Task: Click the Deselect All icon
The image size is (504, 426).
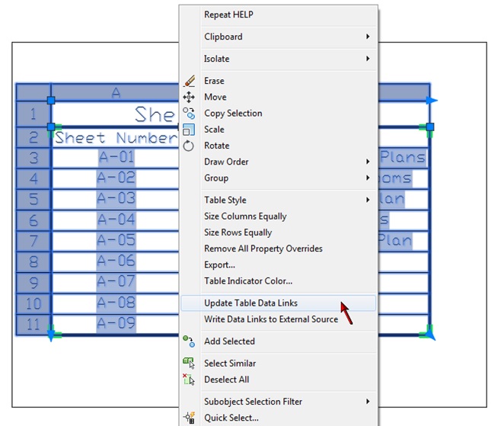Action: (x=189, y=380)
